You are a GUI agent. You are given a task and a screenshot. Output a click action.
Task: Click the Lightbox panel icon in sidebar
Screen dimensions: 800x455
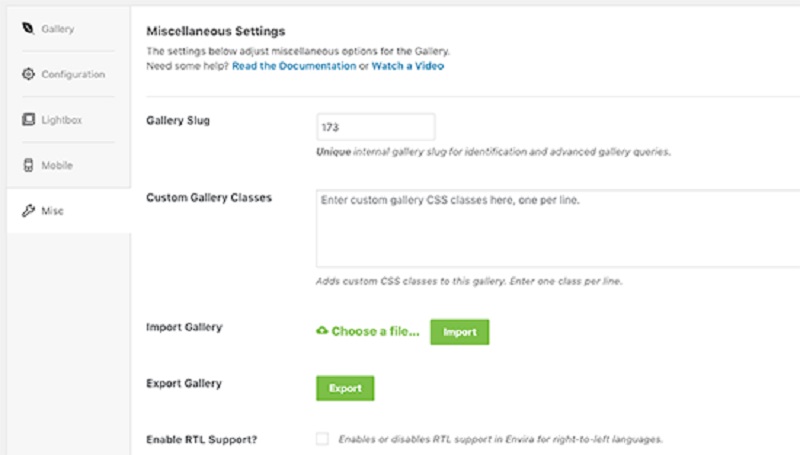coord(27,120)
